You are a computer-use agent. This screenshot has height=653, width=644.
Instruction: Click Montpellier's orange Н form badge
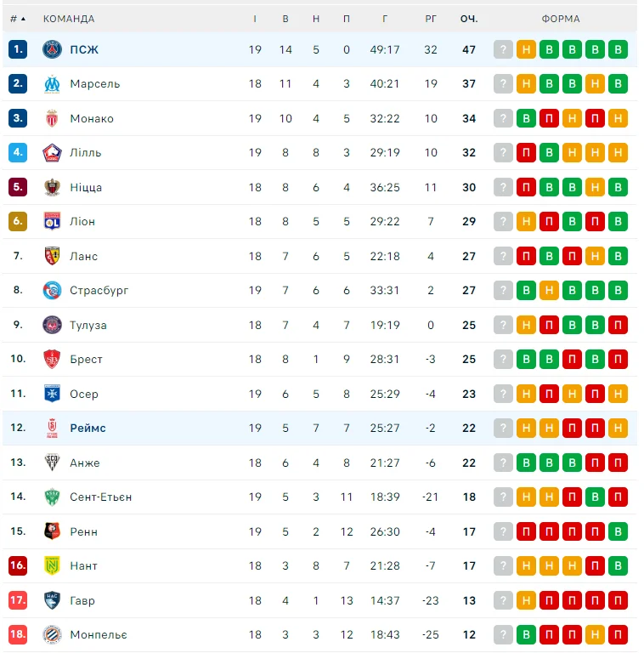(596, 634)
